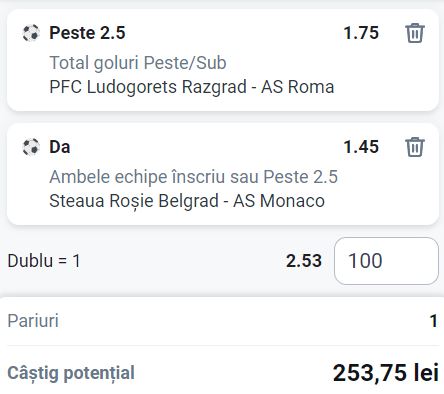Click the first bet card background

point(223,60)
